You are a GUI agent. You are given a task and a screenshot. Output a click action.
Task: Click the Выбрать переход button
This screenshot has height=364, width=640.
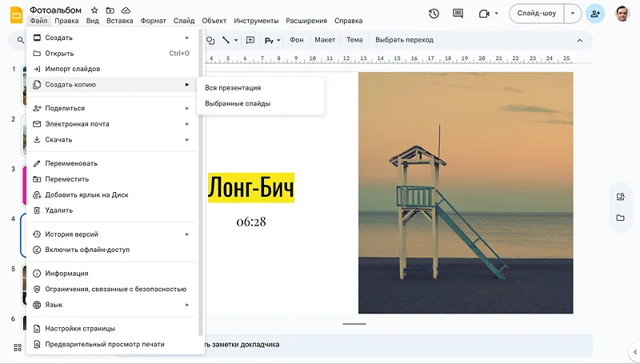[404, 40]
